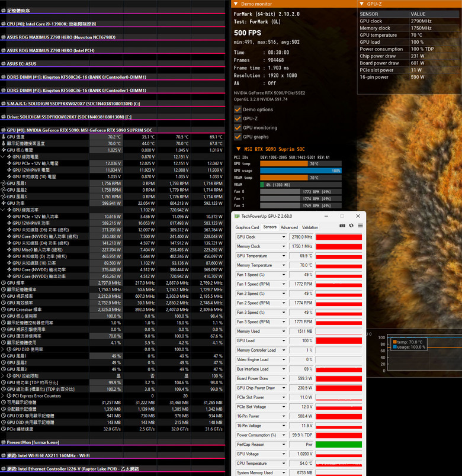Click clock icon beside GPU 頻率 row
This screenshot has width=462, height=476.
point(4,283)
